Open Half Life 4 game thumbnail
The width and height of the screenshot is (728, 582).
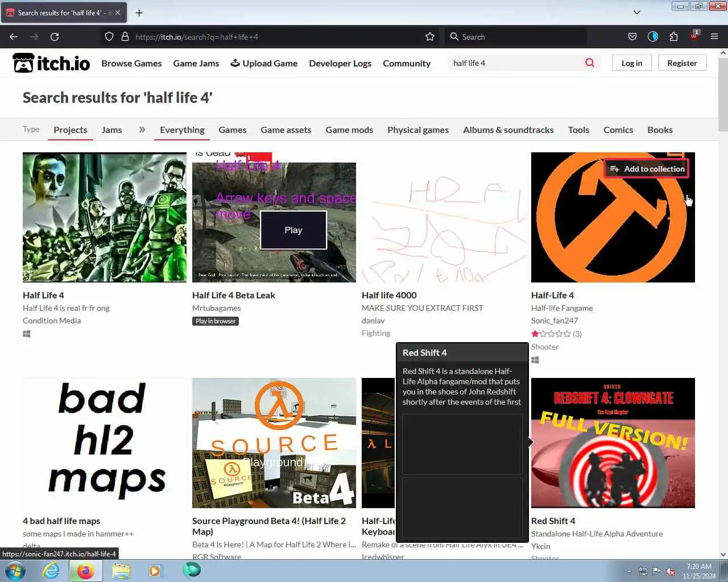(x=105, y=217)
